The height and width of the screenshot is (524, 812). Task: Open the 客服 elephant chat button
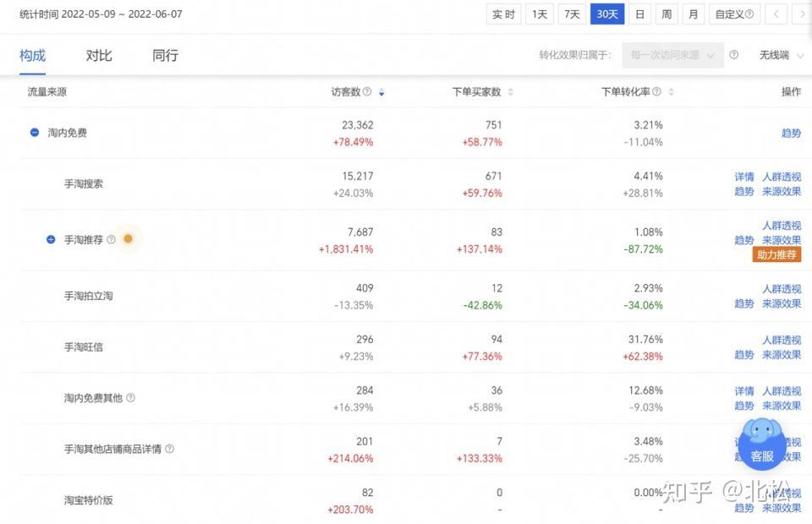762,445
